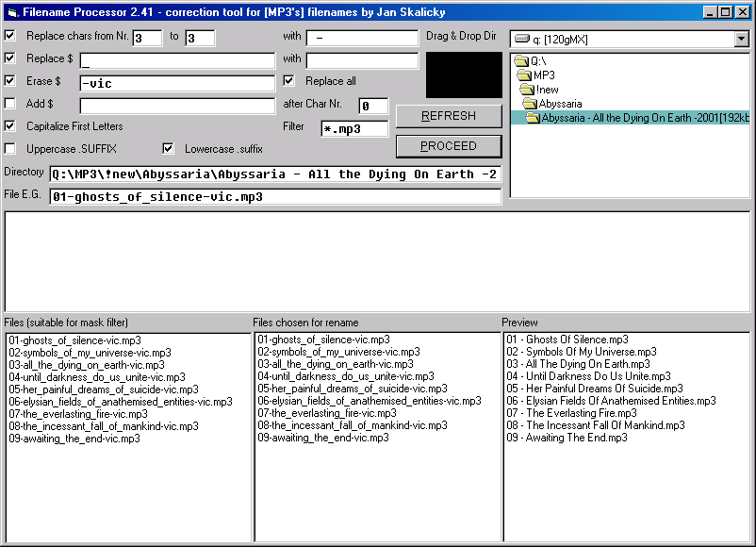
Task: Enable the Uppercase .SUFFIX option
Action: point(10,149)
